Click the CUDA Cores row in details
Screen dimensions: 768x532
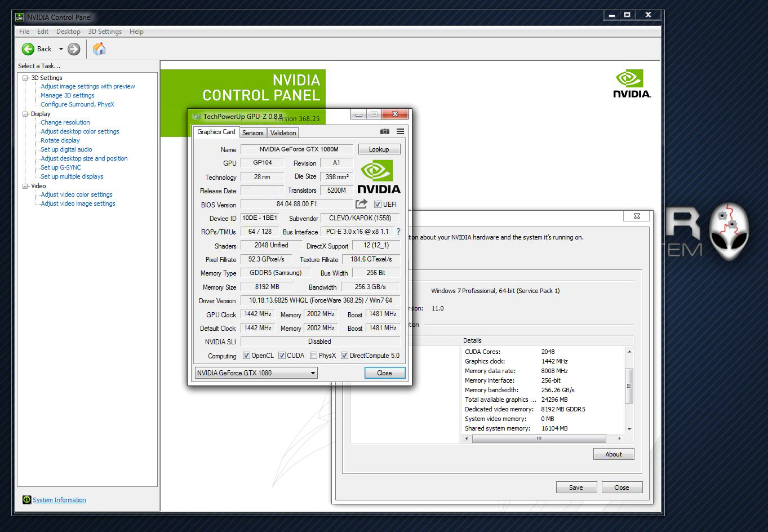[543, 352]
